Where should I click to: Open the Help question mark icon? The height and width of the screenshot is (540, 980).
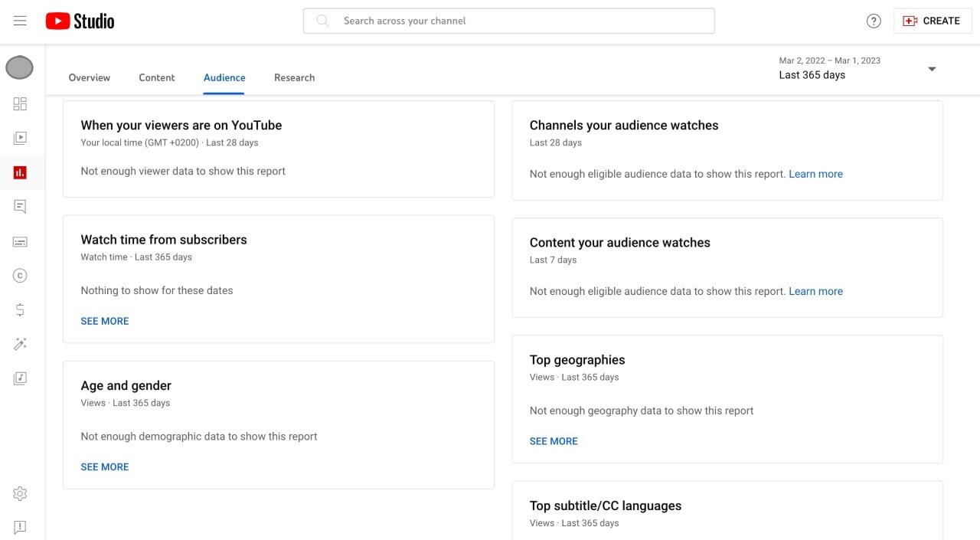pyautogui.click(x=874, y=21)
